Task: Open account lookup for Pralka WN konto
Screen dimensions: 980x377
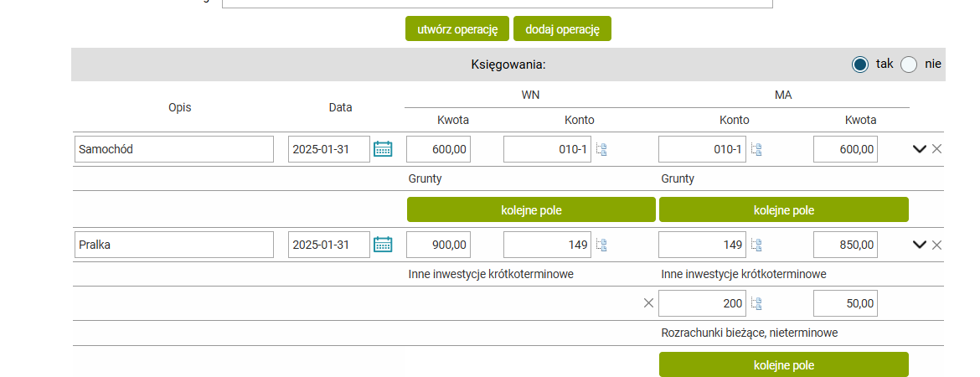Action: coord(601,245)
